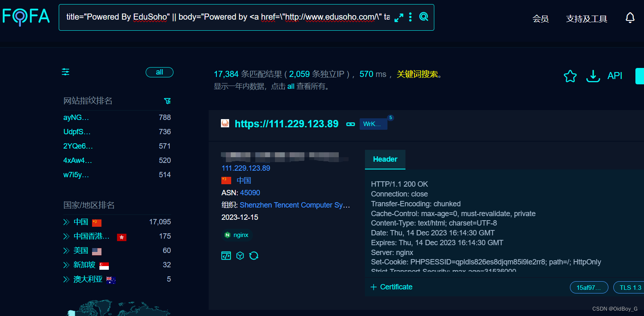Expand the Certificate section
Viewport: 644px width, 316px height.
tap(392, 287)
